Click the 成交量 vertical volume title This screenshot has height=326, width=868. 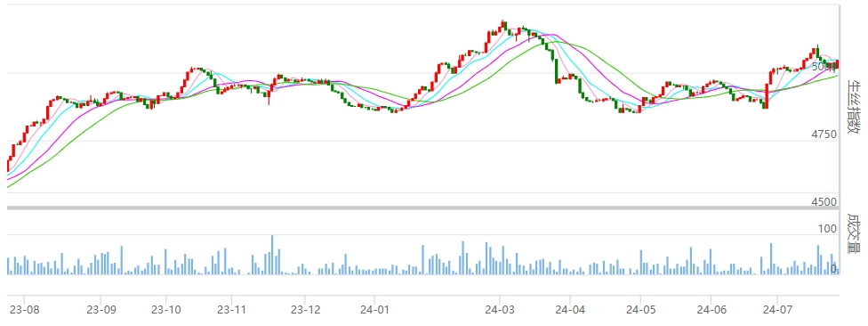pos(855,233)
